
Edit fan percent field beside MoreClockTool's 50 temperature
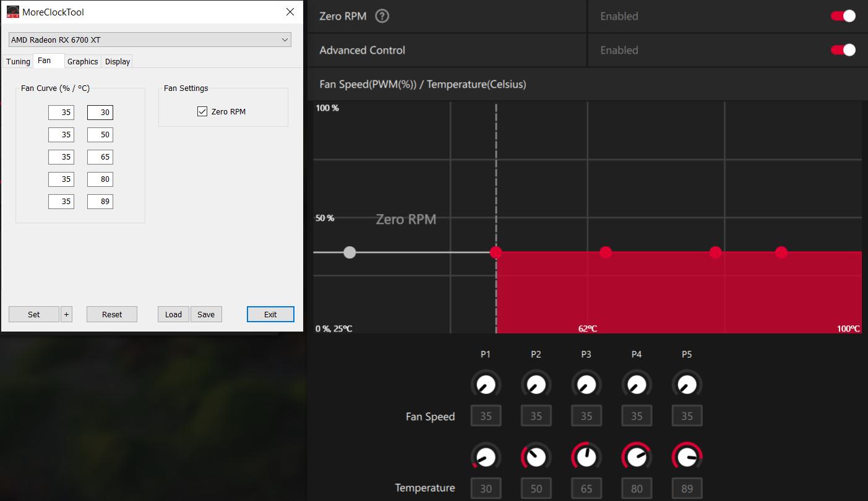click(x=61, y=135)
